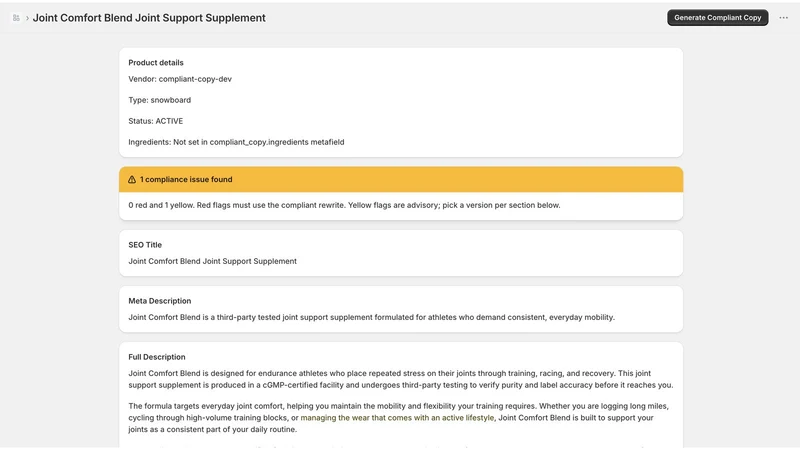Click the warning triangle icon in the banner
Screen dimensions: 800x450
pyautogui.click(x=132, y=180)
